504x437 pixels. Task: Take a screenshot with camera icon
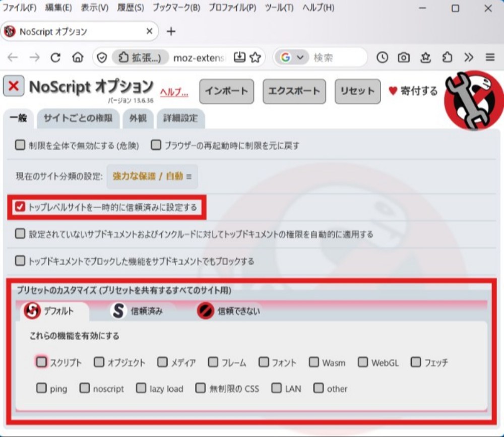tap(404, 57)
